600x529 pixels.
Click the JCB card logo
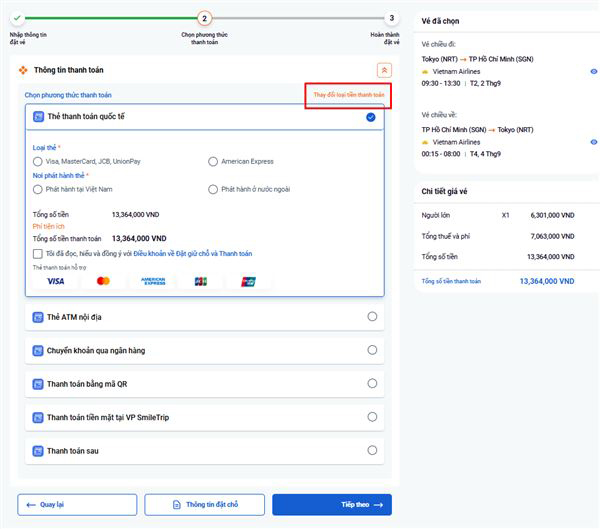[x=201, y=281]
